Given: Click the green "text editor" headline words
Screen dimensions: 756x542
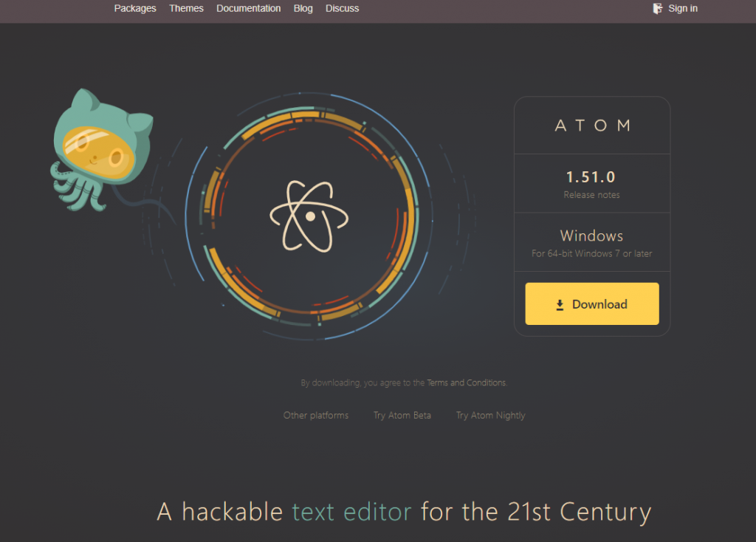Looking at the screenshot, I should click(x=351, y=512).
